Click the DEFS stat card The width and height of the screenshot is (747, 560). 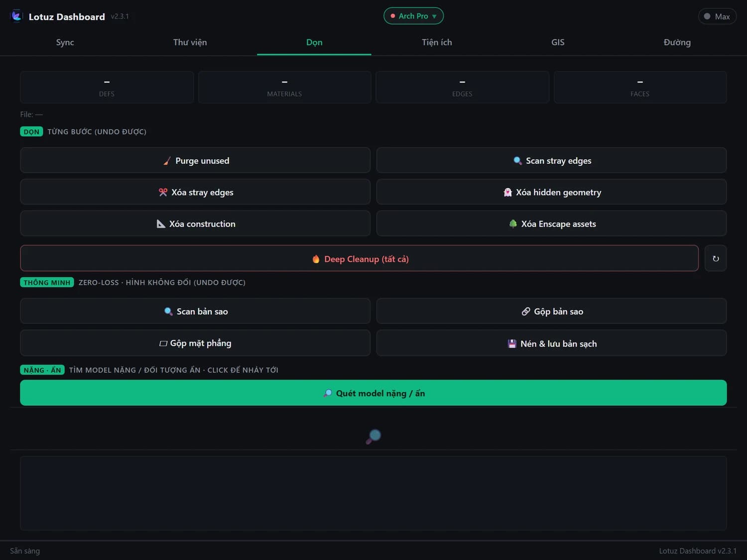[x=107, y=87]
